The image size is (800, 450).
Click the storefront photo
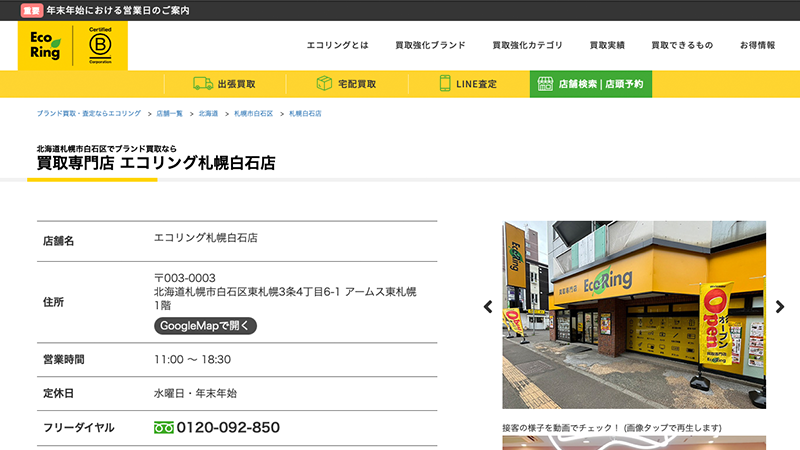click(x=634, y=314)
